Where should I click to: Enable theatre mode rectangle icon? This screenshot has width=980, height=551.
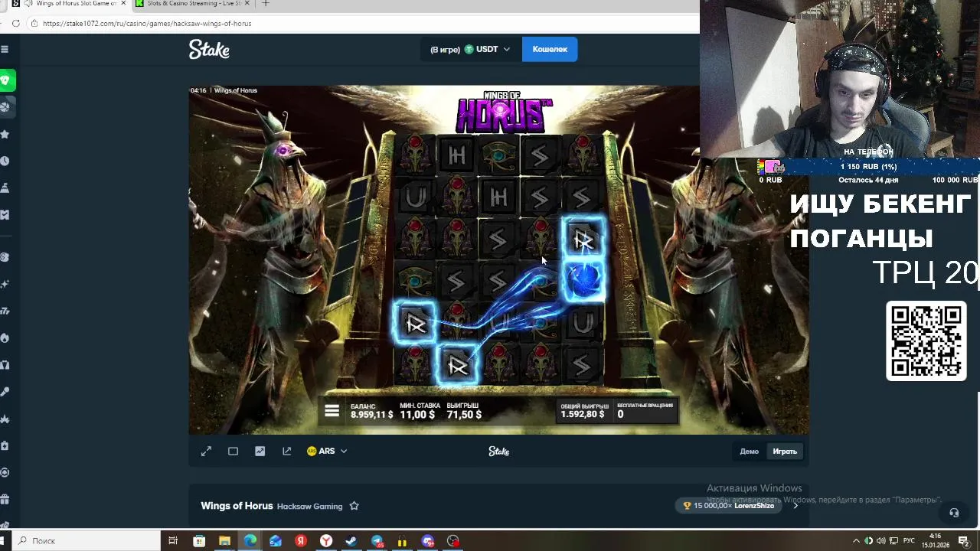click(233, 452)
